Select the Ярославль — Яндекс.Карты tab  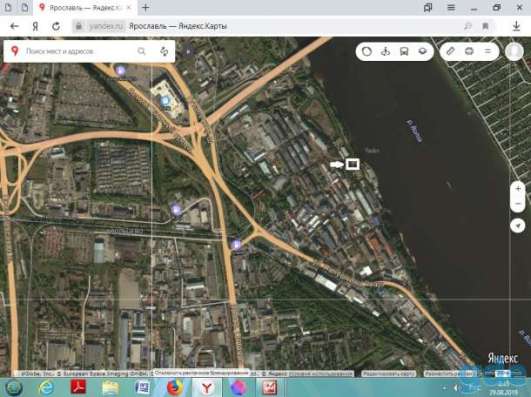tap(85, 7)
